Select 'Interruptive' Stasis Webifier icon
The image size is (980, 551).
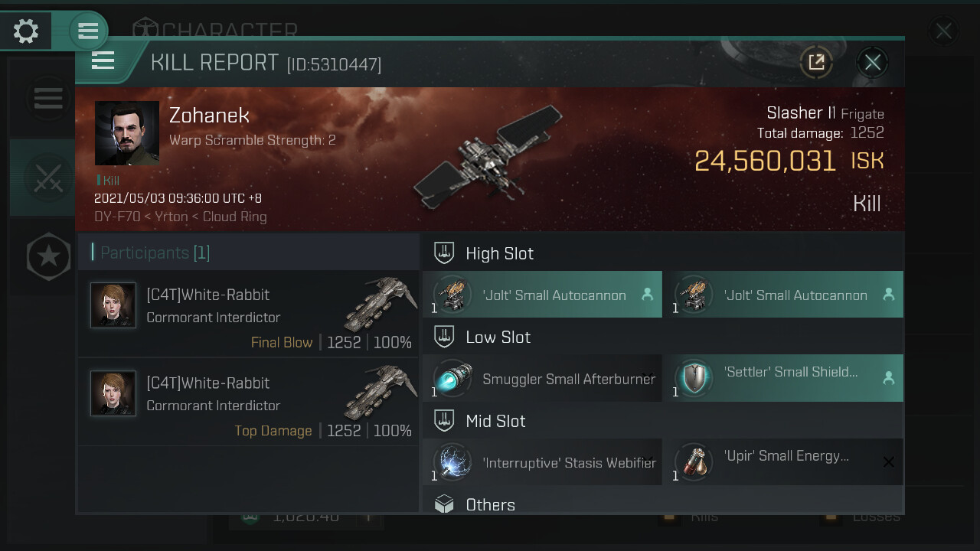452,462
